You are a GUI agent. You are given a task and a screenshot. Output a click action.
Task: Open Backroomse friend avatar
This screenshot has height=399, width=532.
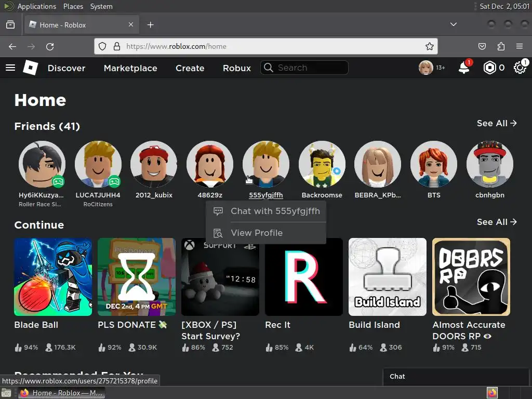pyautogui.click(x=322, y=164)
